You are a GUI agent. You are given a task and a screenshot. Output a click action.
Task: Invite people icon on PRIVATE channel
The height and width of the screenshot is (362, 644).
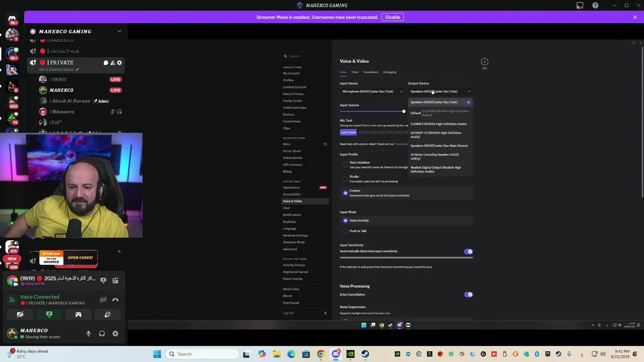[x=113, y=63]
